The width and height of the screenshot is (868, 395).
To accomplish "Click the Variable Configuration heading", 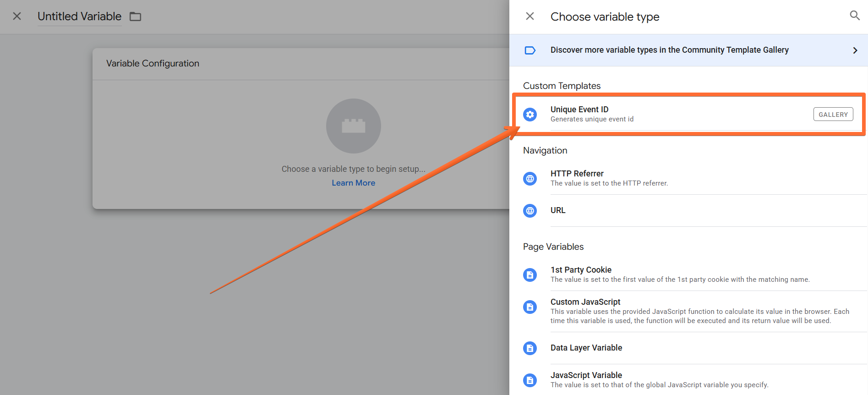I will (x=153, y=63).
